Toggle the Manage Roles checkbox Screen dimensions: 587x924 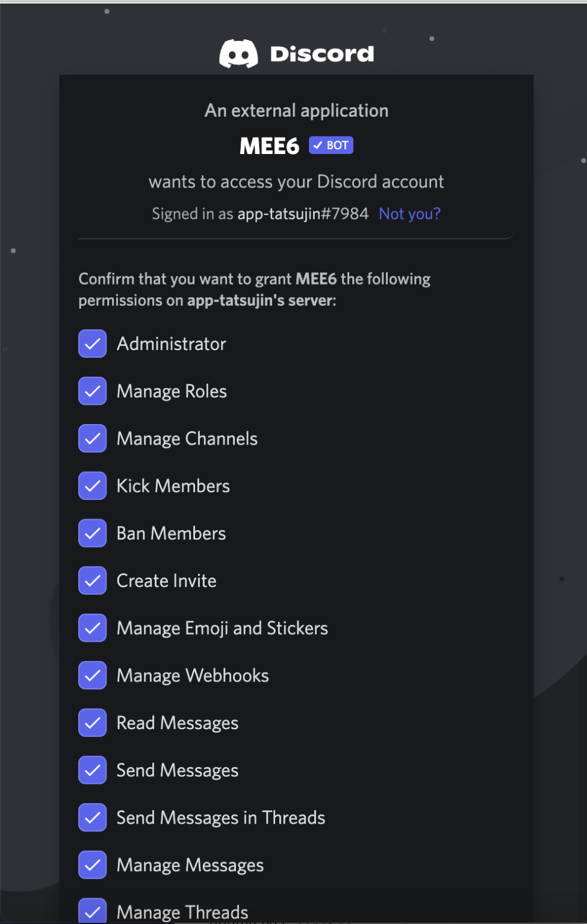pos(93,392)
